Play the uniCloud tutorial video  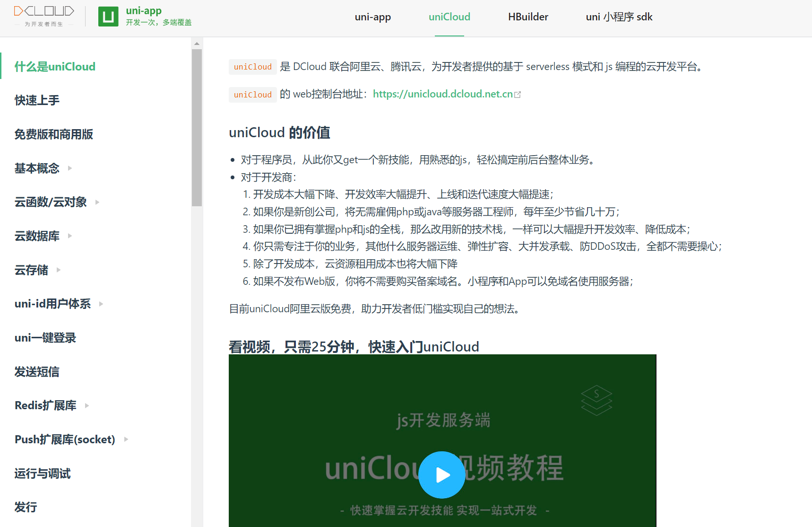442,474
